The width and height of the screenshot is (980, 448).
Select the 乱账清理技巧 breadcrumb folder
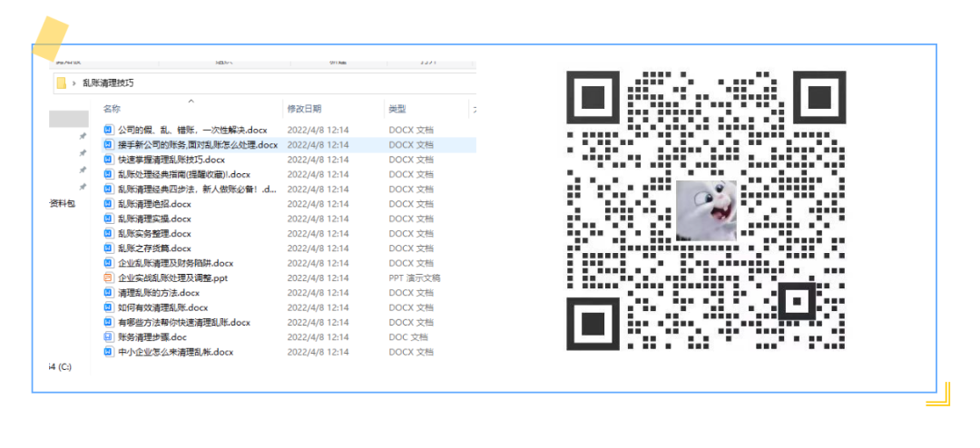107,83
